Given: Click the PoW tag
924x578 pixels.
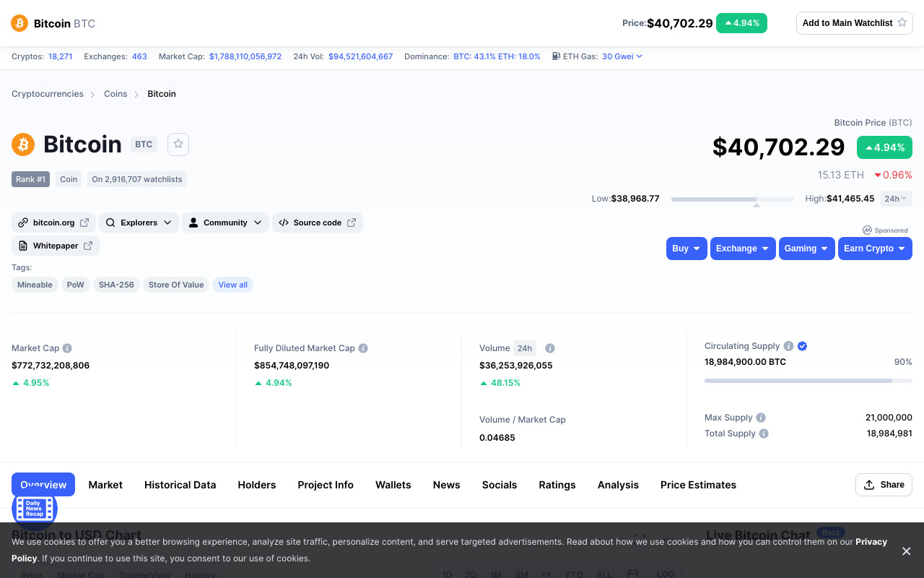Looking at the screenshot, I should point(76,285).
